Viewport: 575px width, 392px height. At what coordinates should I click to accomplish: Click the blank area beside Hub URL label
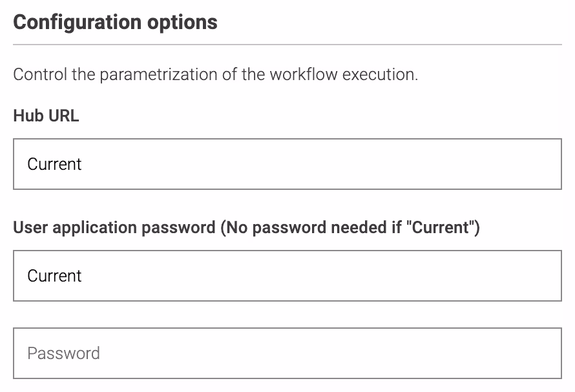tap(258, 116)
